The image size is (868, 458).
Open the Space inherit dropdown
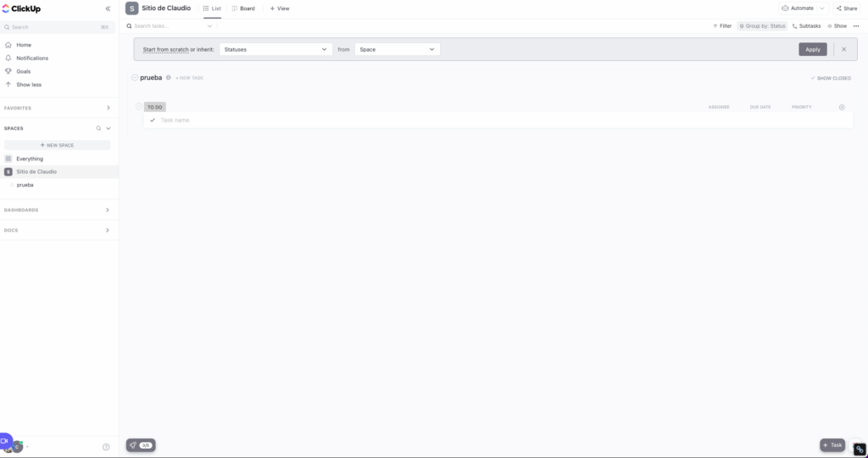click(x=398, y=49)
